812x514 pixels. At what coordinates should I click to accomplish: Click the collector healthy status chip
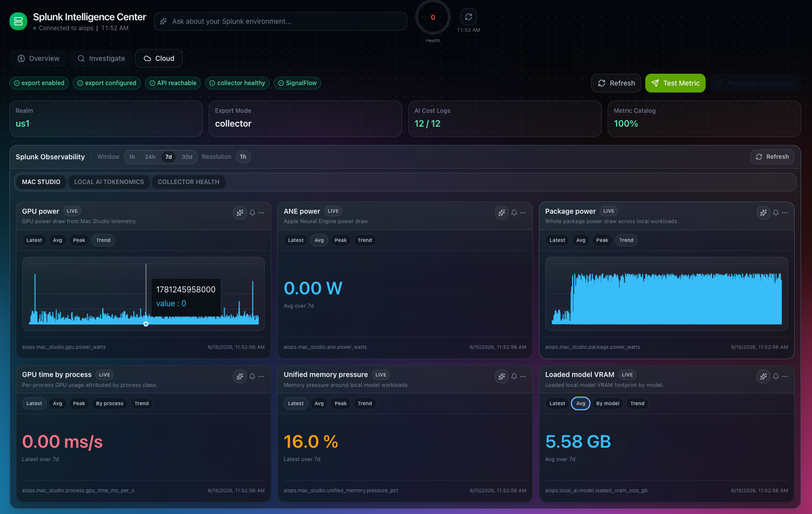(x=237, y=83)
